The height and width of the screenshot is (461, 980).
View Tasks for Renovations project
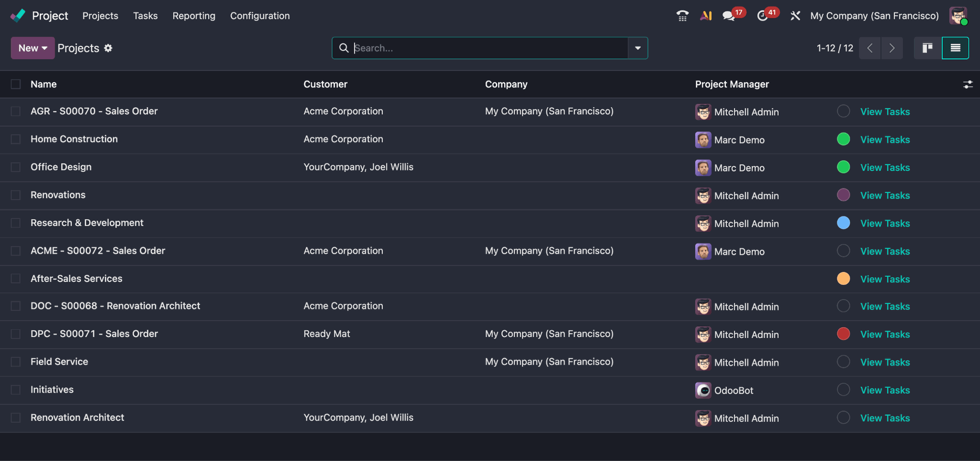tap(885, 196)
